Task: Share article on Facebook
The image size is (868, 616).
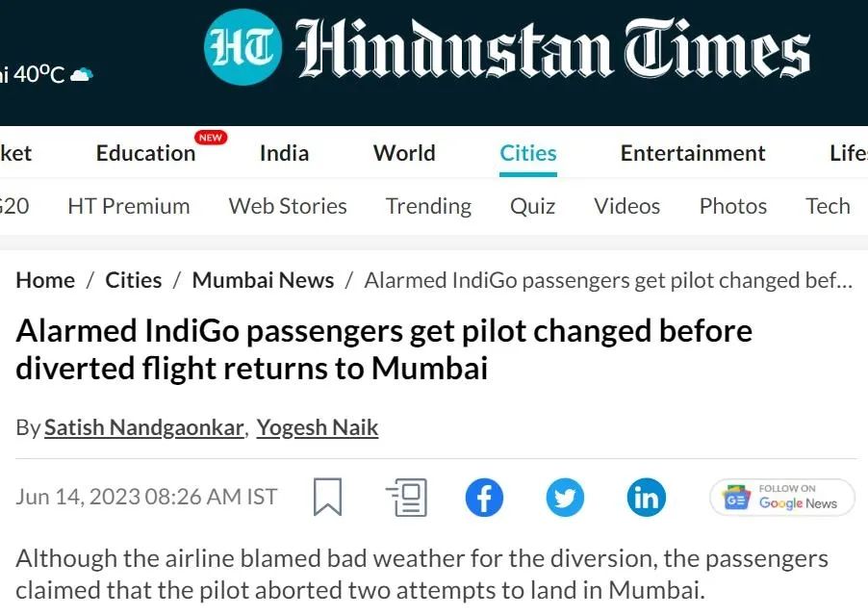Action: [484, 497]
